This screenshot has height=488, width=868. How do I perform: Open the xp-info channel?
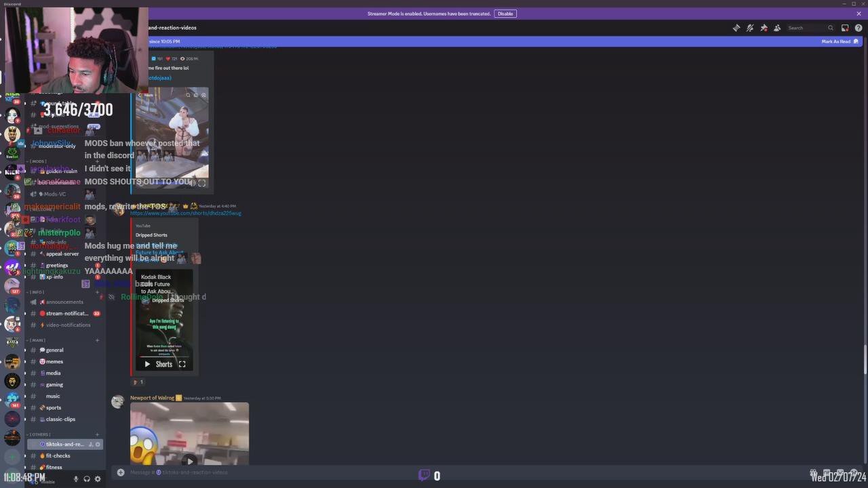[x=64, y=277]
